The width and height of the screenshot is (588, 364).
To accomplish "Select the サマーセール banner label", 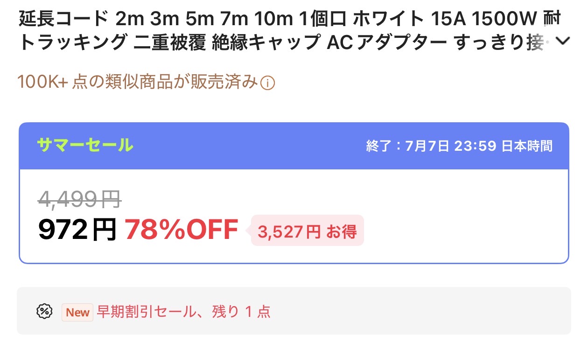I will pos(85,145).
